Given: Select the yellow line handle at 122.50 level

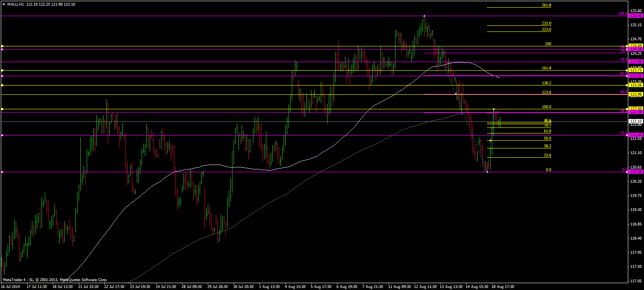Looking at the screenshot, I should coord(2,109).
